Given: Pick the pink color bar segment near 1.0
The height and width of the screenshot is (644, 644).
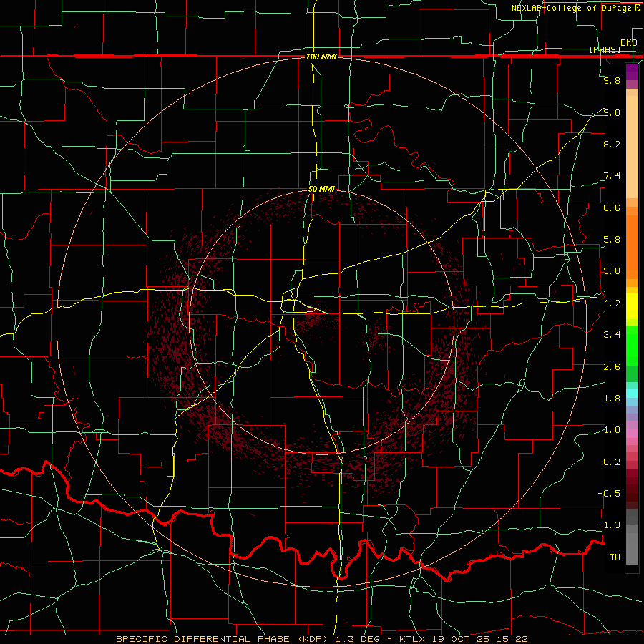Looking at the screenshot, I should coord(632,434).
